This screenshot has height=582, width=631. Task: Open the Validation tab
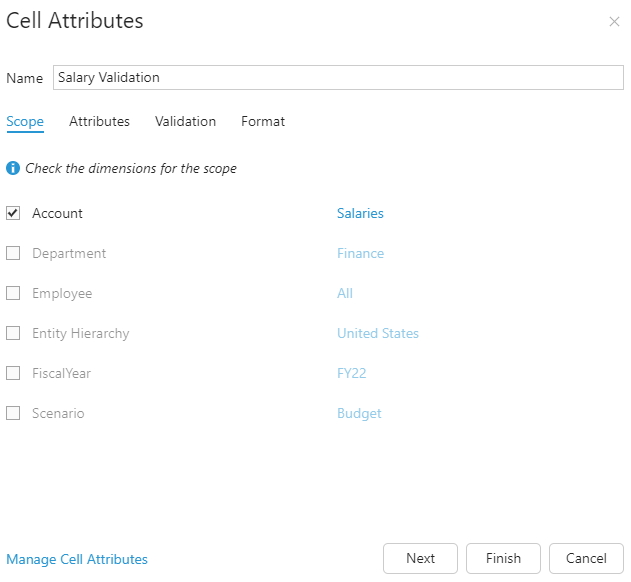(x=186, y=122)
